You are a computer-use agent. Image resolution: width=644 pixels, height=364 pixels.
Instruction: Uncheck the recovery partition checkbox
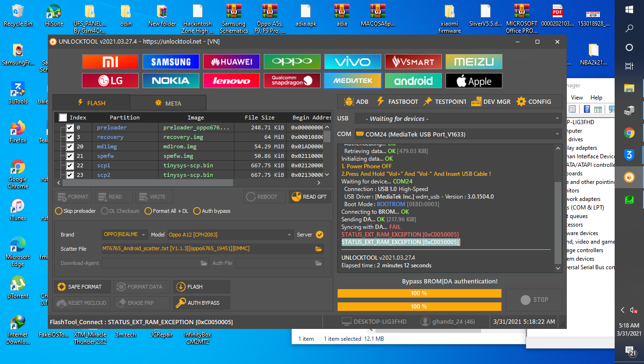click(x=70, y=137)
